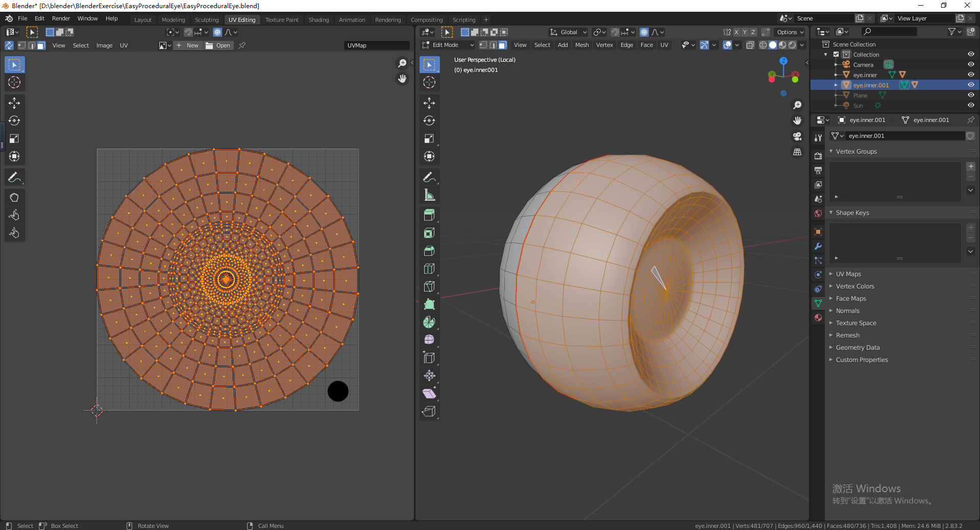This screenshot has height=530, width=980.
Task: Toggle visibility of eye.inner.001 object
Action: (x=971, y=85)
